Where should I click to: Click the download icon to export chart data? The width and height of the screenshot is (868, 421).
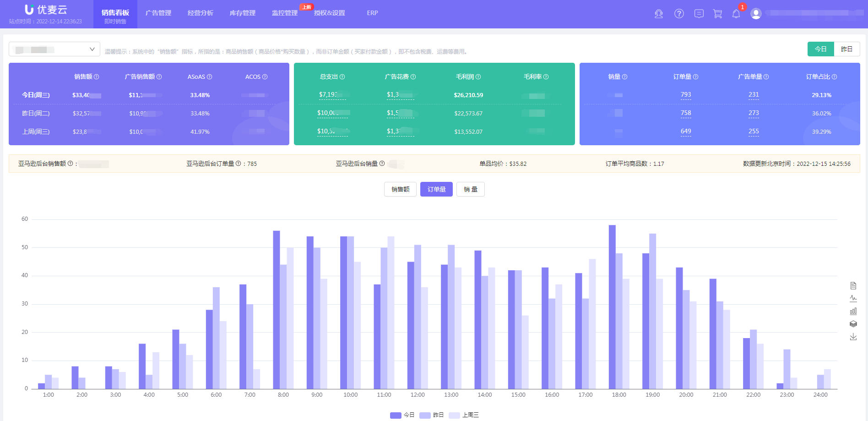click(853, 336)
